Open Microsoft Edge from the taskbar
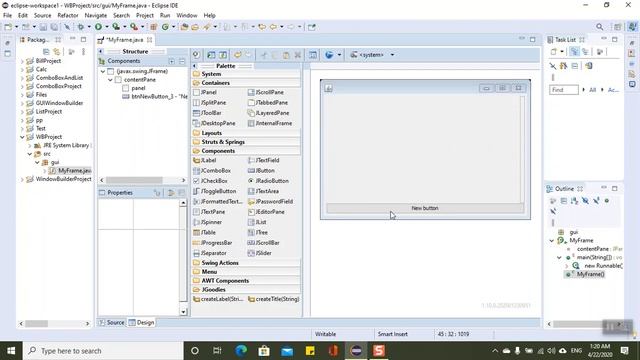Image resolution: width=640 pixels, height=360 pixels. (241, 351)
